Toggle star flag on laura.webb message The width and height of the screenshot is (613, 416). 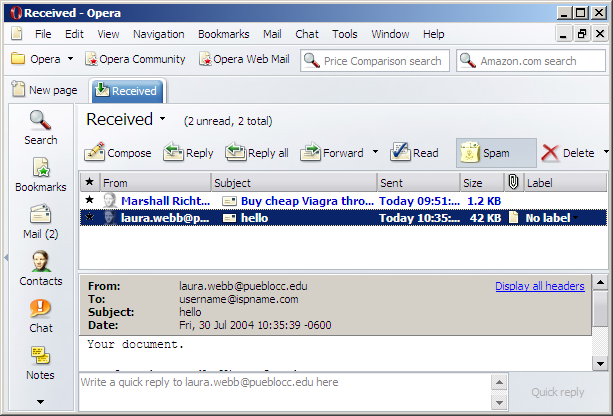click(x=90, y=217)
